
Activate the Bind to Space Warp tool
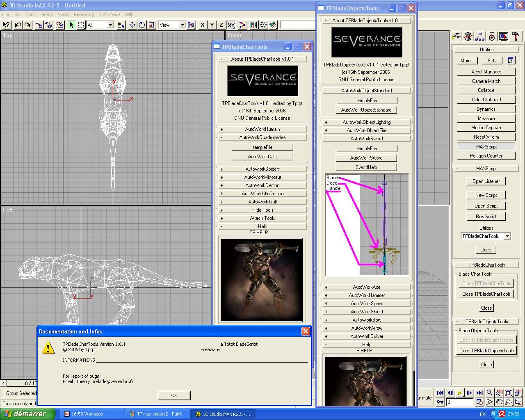pos(60,25)
